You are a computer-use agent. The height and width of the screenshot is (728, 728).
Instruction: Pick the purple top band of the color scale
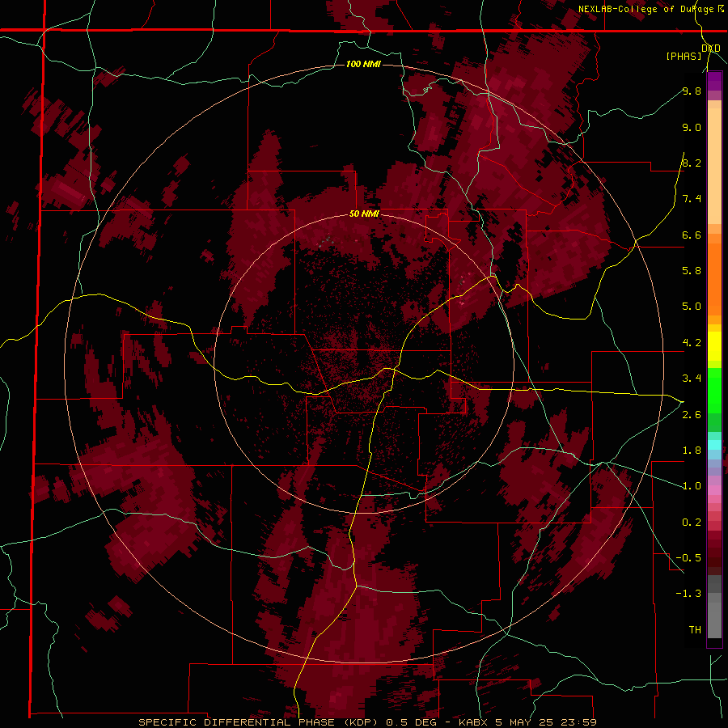click(714, 81)
